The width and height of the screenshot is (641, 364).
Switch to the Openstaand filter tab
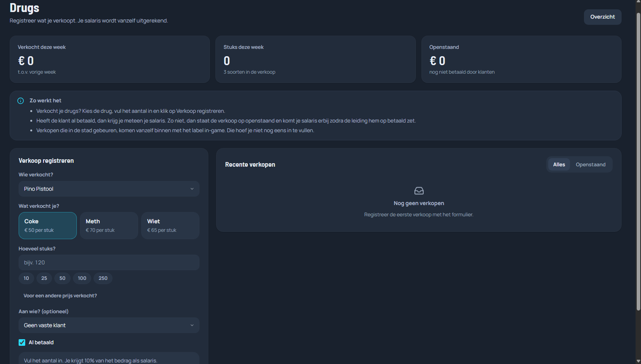[x=591, y=164]
